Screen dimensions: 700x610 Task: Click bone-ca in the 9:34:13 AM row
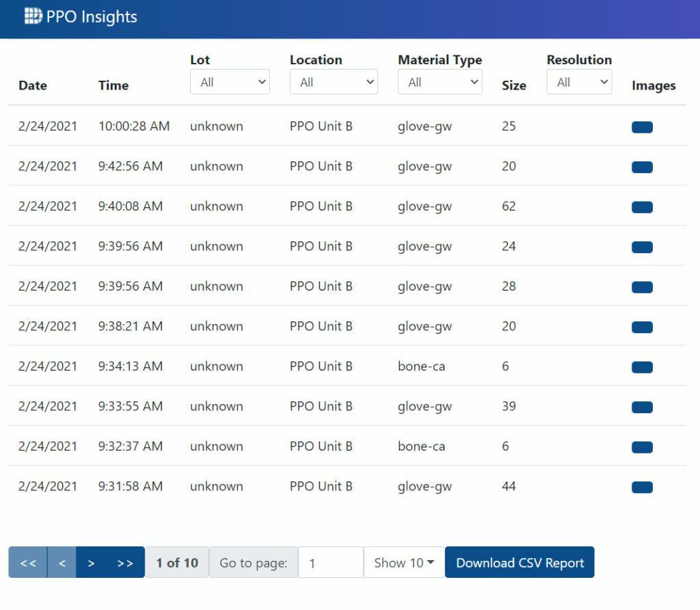(x=421, y=366)
